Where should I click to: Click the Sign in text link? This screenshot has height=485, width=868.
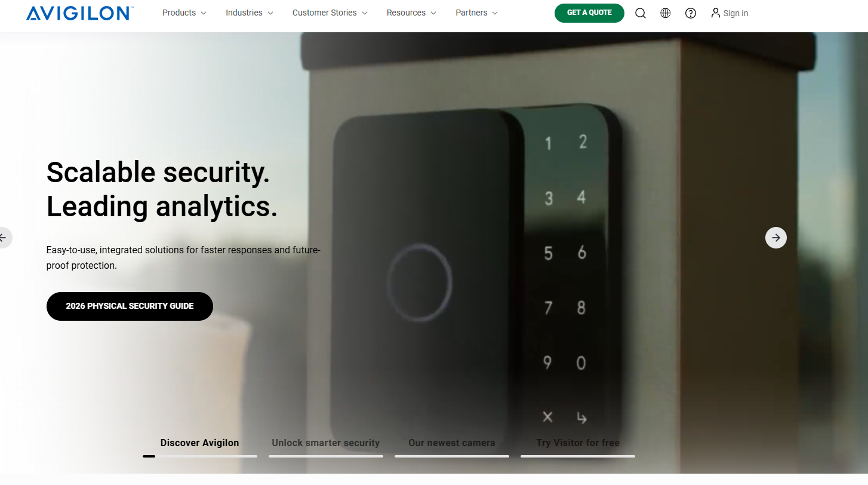(x=735, y=13)
